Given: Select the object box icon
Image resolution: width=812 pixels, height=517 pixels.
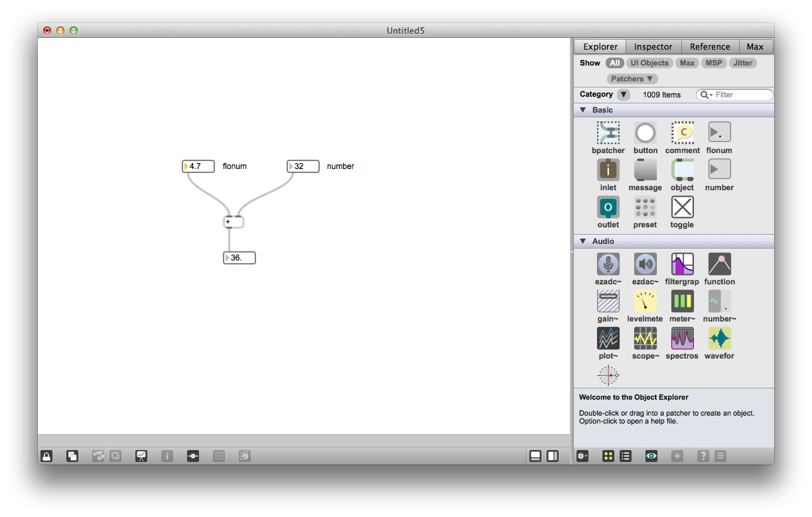Looking at the screenshot, I should [x=683, y=170].
